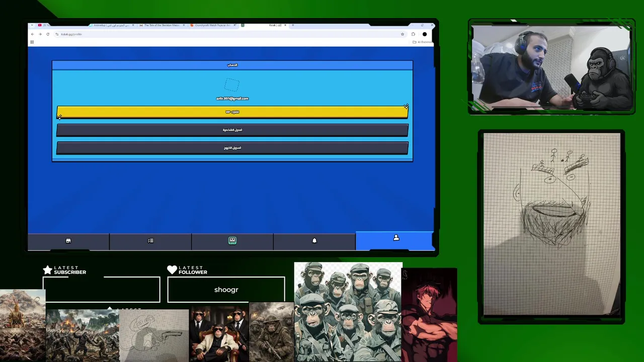Image resolution: width=644 pixels, height=362 pixels.
Task: Click the black Chrome profile avatar circle
Action: tap(425, 34)
